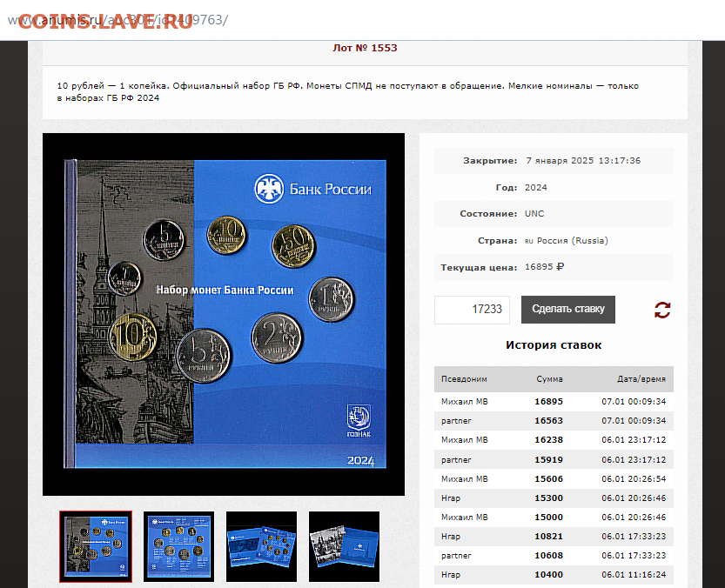Open the main coin set image

click(x=224, y=314)
